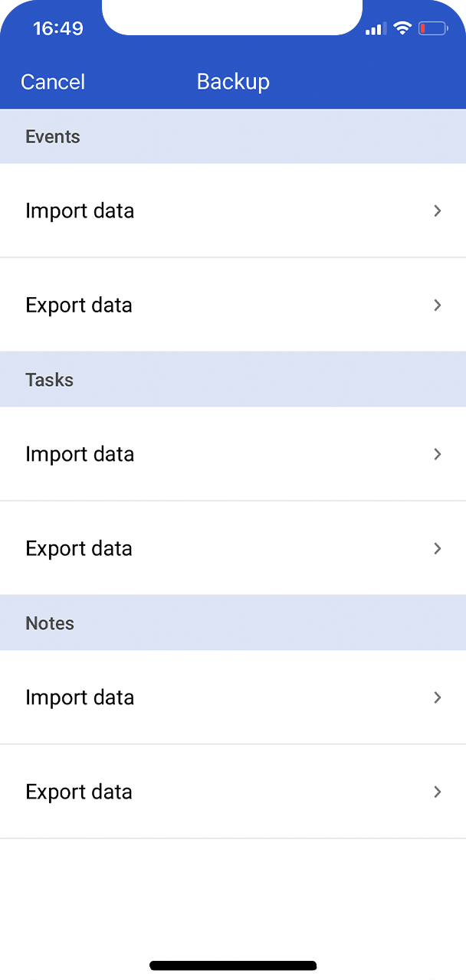
Task: Tap the 16:49 clock in status bar
Action: (58, 29)
